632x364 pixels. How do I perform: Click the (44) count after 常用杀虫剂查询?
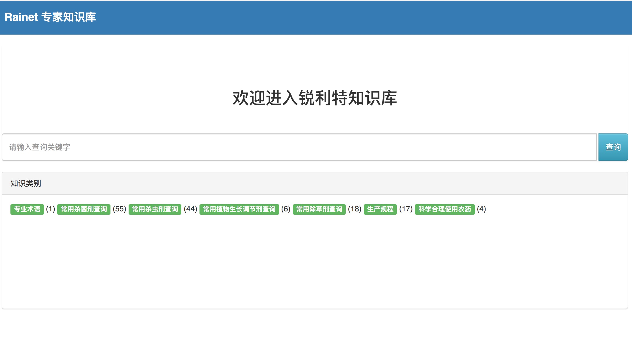click(x=190, y=209)
